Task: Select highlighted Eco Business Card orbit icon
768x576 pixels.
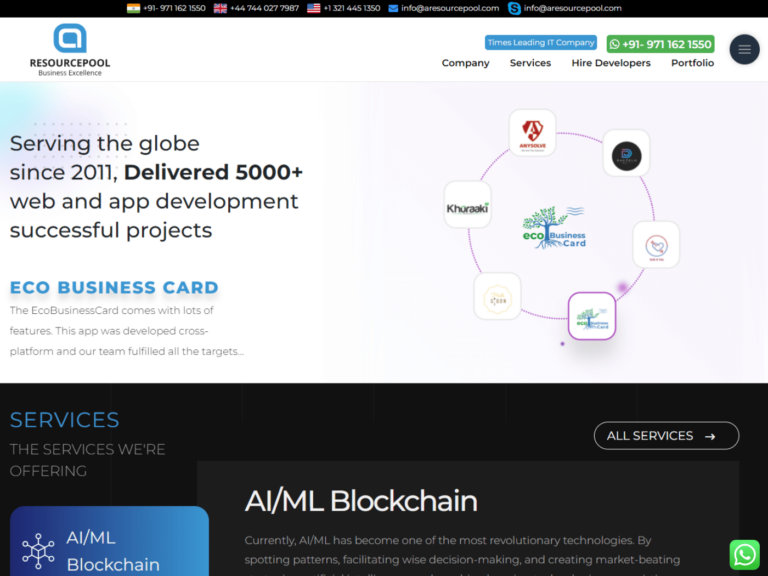Action: (592, 316)
